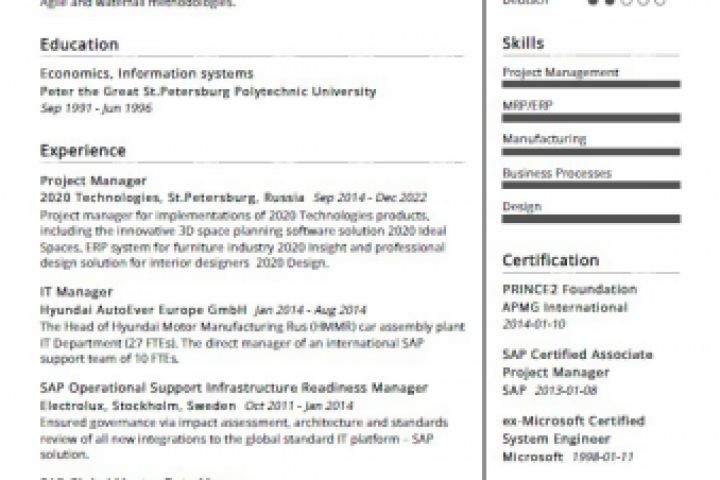Click the Economics, Information systems degree line

[x=147, y=74]
